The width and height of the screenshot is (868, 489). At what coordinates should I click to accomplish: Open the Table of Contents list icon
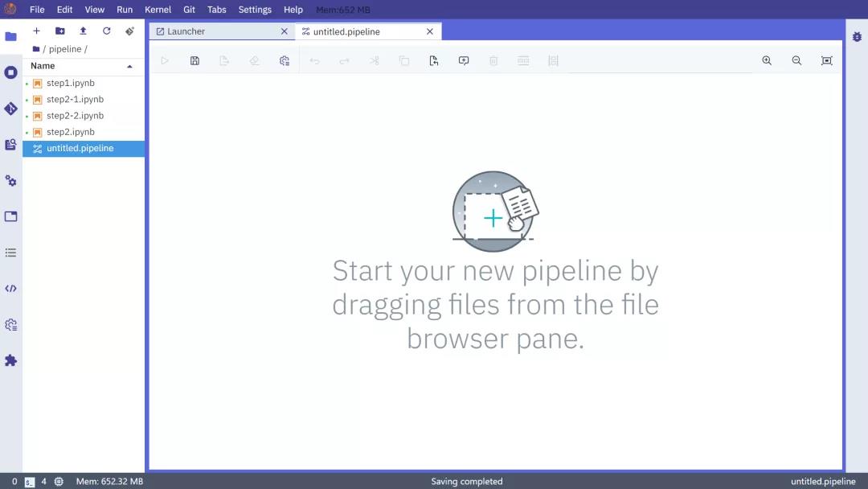pyautogui.click(x=10, y=253)
